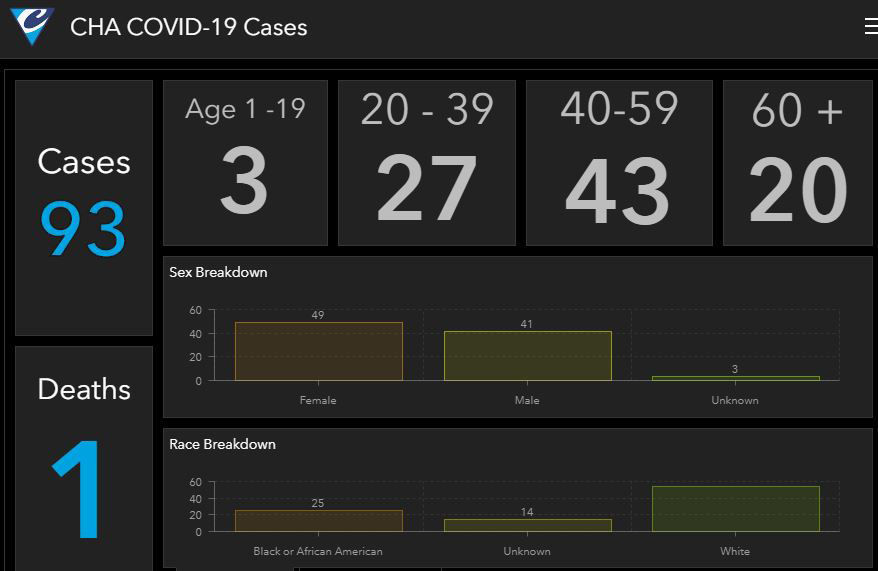Select the Female bar in Sex Breakdown
The width and height of the screenshot is (878, 571).
[318, 352]
